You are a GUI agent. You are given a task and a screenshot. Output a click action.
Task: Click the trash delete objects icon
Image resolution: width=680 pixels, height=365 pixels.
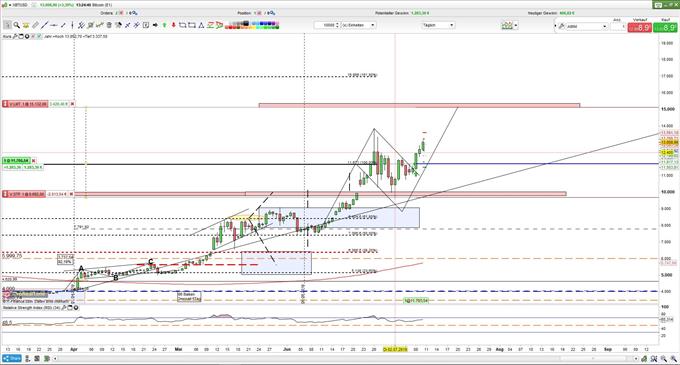tap(109, 25)
